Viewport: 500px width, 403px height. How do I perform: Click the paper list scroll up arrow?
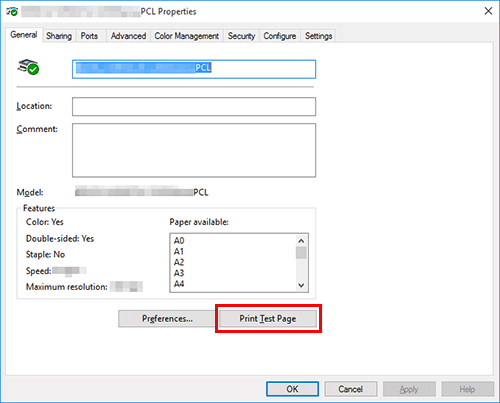click(301, 241)
